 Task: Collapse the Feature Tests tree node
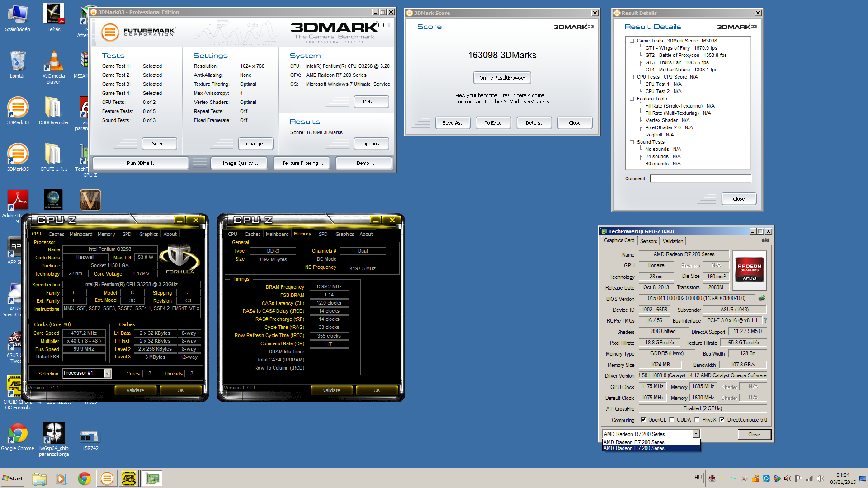coord(632,99)
